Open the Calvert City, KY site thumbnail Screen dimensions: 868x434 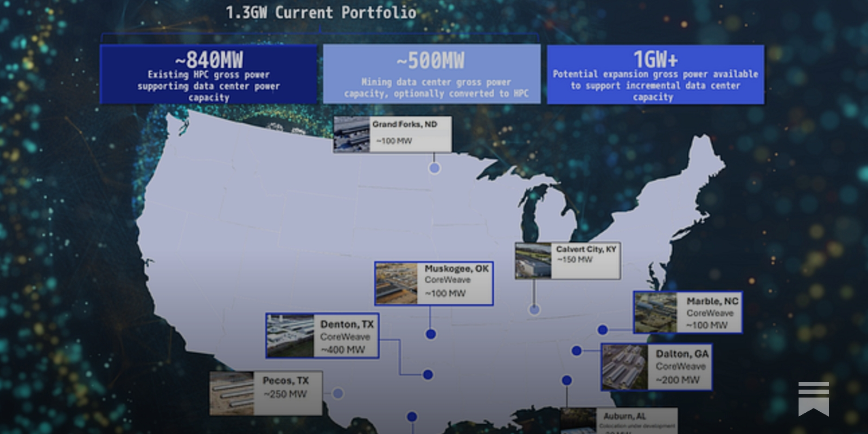[533, 261]
